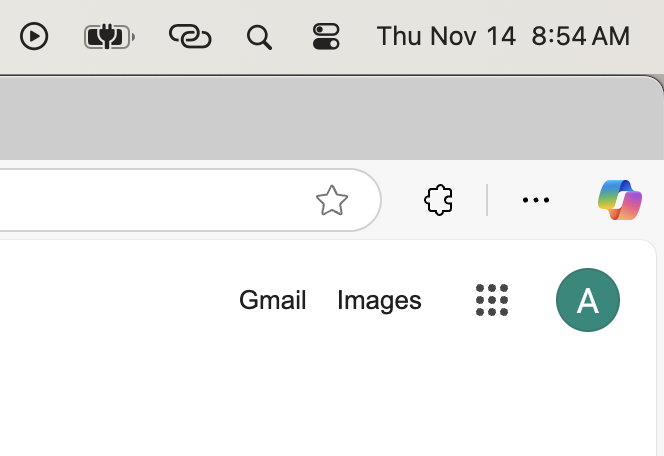The image size is (664, 456).
Task: Open the Extensions puzzle-piece menu
Action: (438, 200)
